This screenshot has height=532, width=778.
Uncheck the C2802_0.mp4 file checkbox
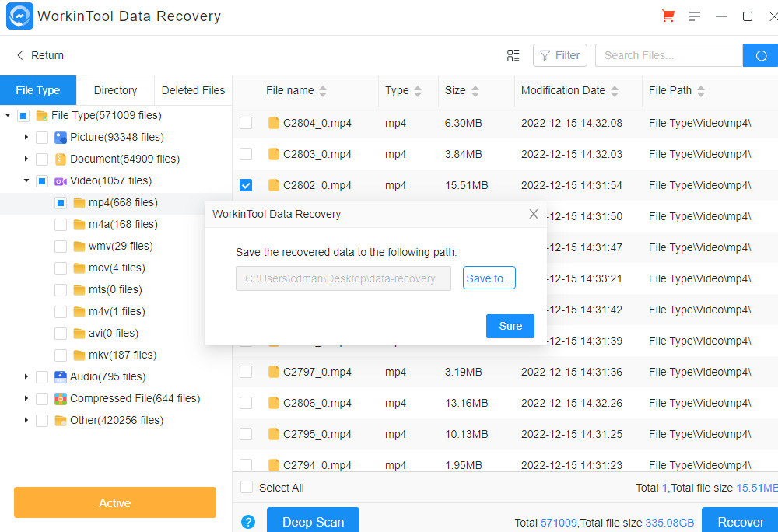tap(246, 185)
